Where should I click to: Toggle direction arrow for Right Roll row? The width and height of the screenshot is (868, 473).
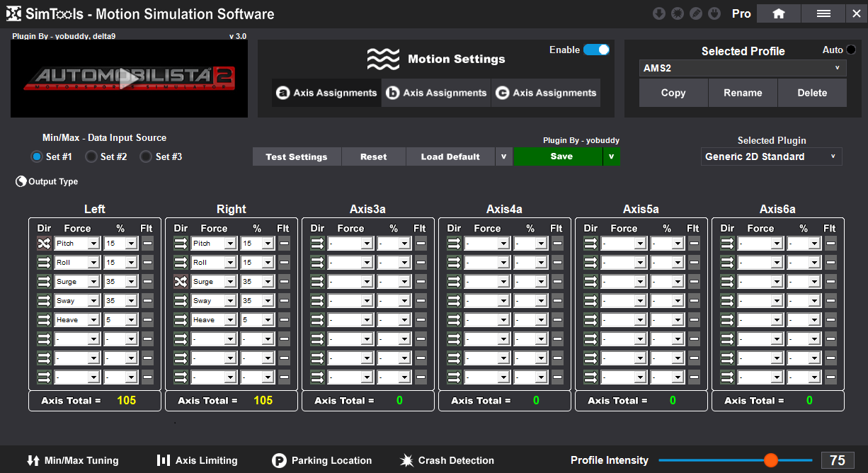[x=181, y=263]
